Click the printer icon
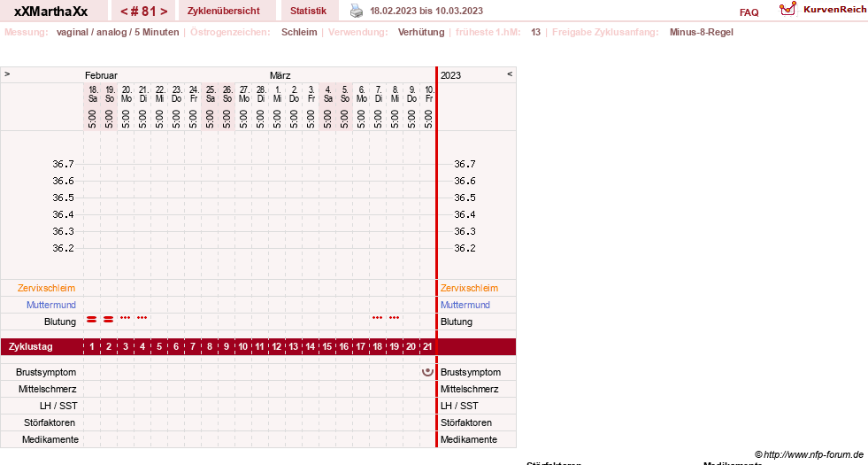The image size is (868, 465). 357,12
